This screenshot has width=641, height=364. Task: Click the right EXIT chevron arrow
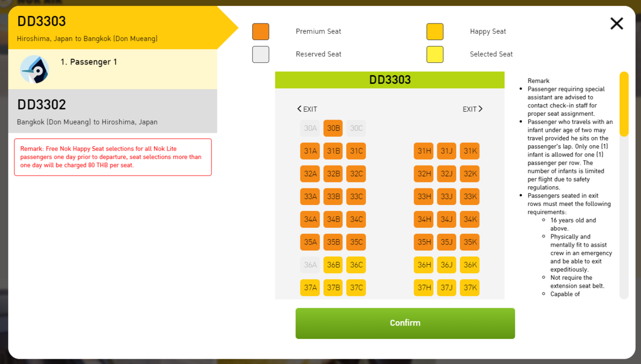point(480,109)
